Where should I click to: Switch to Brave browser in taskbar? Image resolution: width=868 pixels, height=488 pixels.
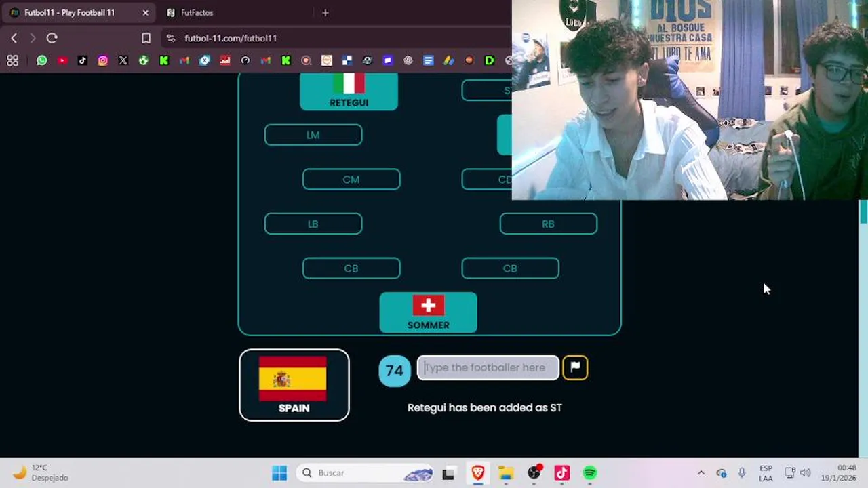point(478,473)
